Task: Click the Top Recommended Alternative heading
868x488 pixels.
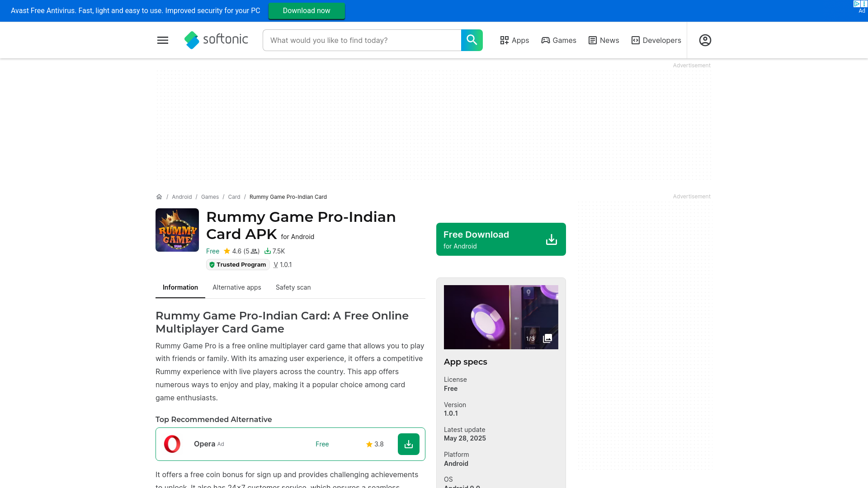Action: [x=214, y=419]
